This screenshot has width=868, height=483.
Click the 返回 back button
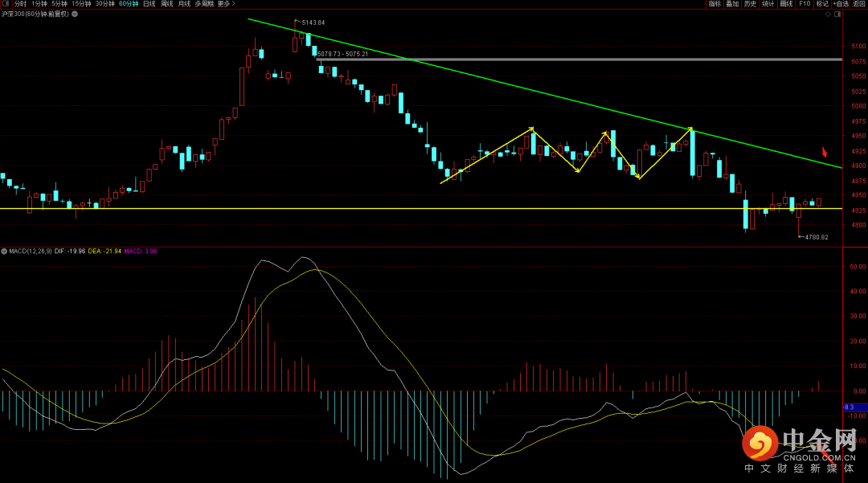tap(859, 4)
